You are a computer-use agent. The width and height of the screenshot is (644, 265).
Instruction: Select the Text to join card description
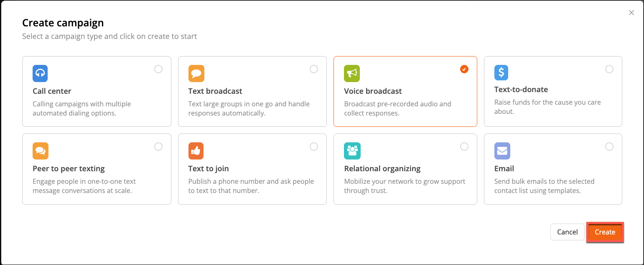tap(251, 186)
